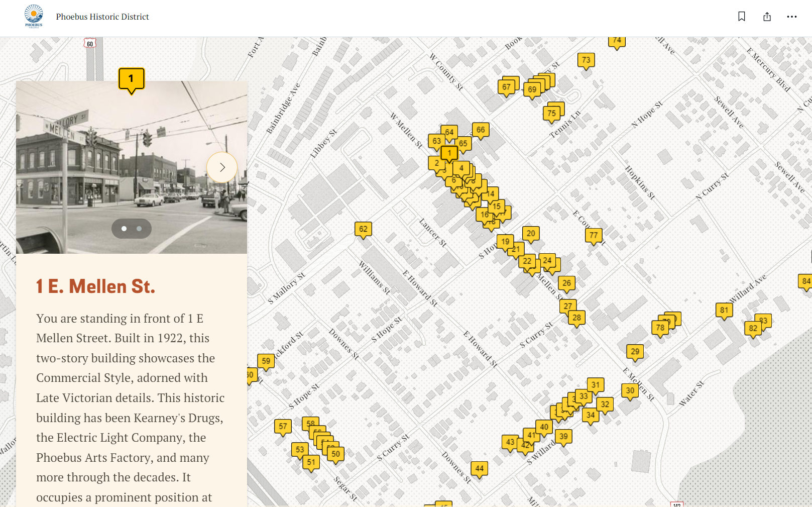The image size is (812, 507).
Task: Open the share options
Action: point(767,17)
